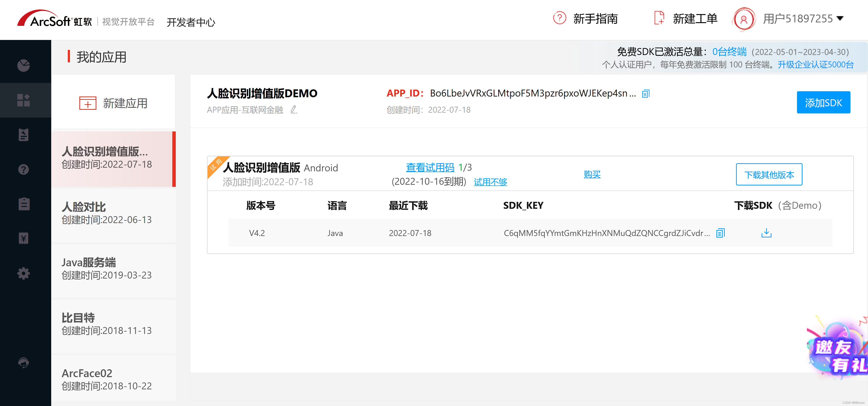Click the new work order document icon

[x=659, y=18]
